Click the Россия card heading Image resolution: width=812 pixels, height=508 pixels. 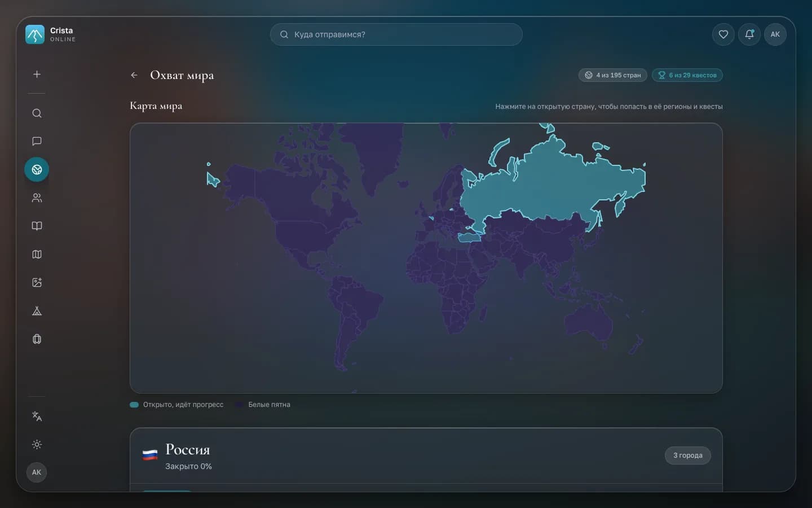coord(188,450)
